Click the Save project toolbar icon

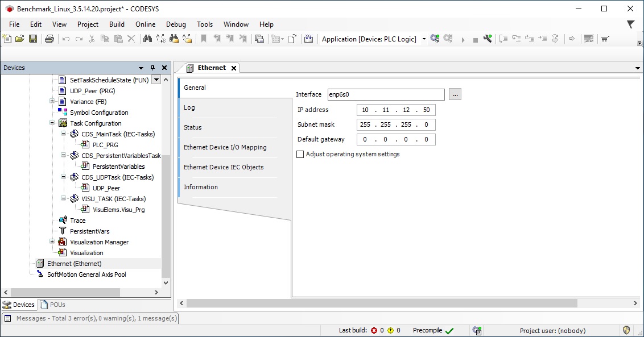pyautogui.click(x=33, y=39)
